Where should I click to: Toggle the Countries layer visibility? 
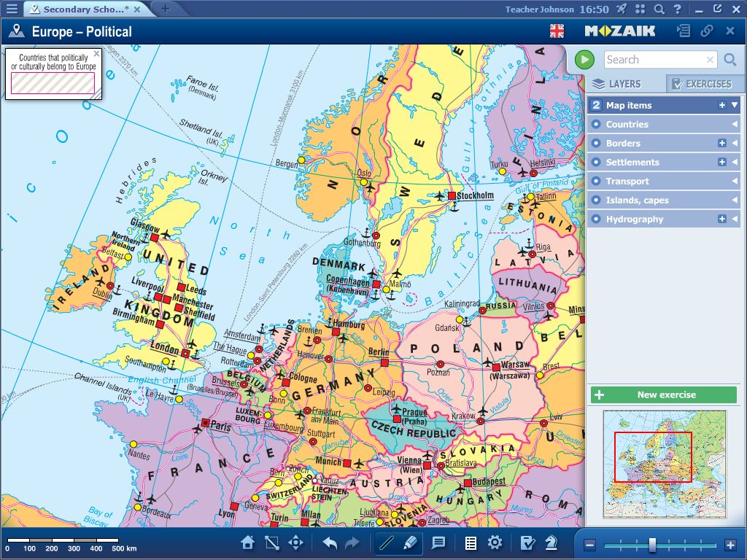(596, 125)
